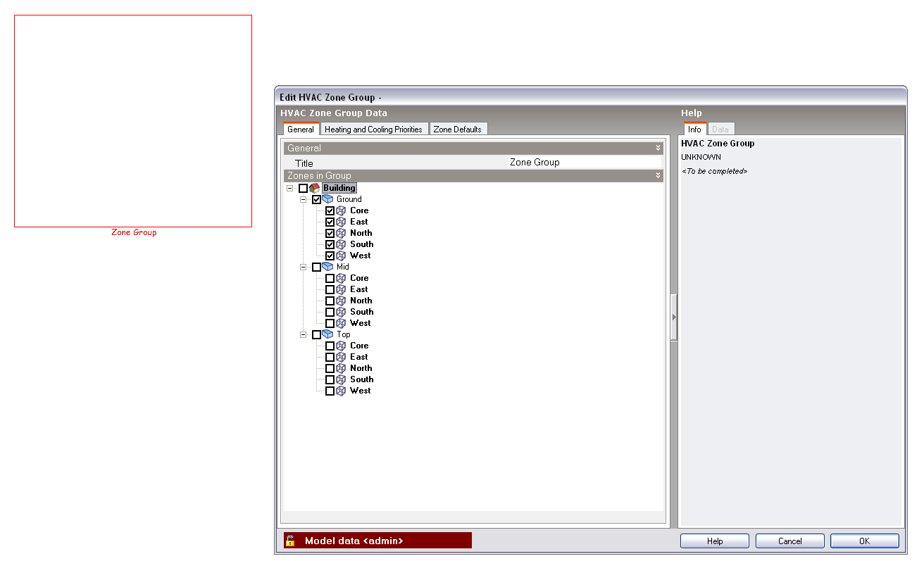Switch to Heating and Cooling Priorities tab
The height and width of the screenshot is (561, 924).
point(373,130)
